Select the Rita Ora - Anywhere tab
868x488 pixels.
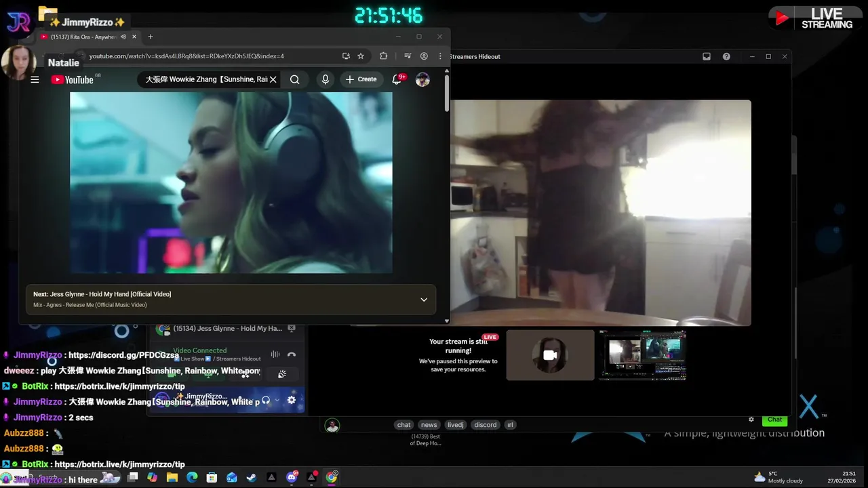(x=88, y=37)
